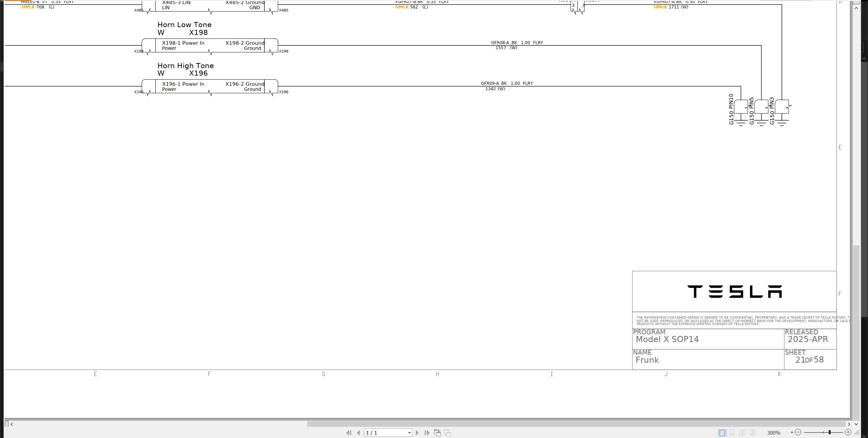This screenshot has width=868, height=438.
Task: Enable continuous facing layout mode
Action: [x=752, y=433]
